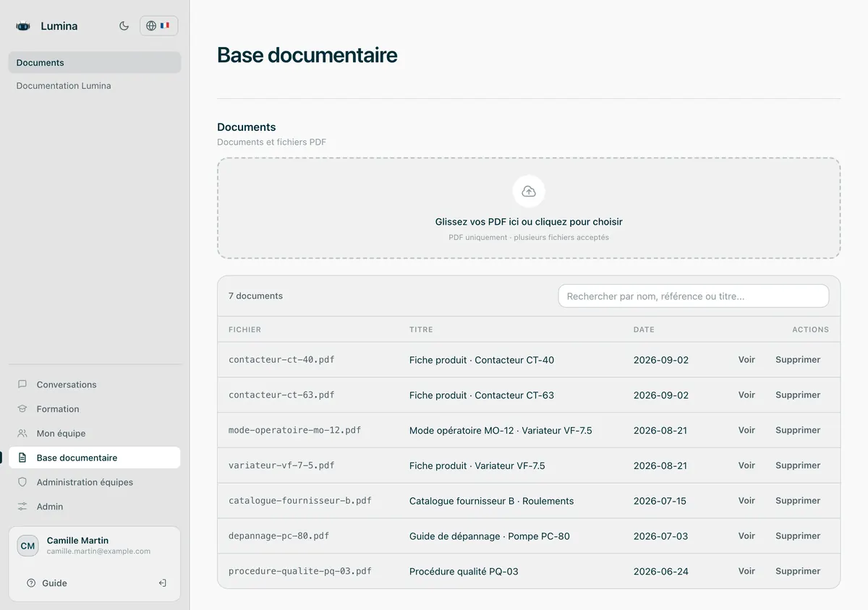The image size is (868, 610).
Task: Open Documentation Lumina in the sidebar
Action: click(x=95, y=85)
